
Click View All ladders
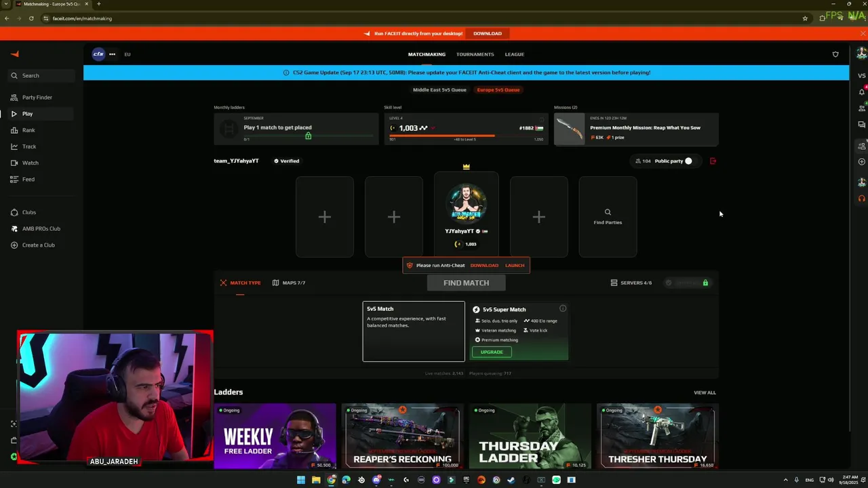[705, 392]
